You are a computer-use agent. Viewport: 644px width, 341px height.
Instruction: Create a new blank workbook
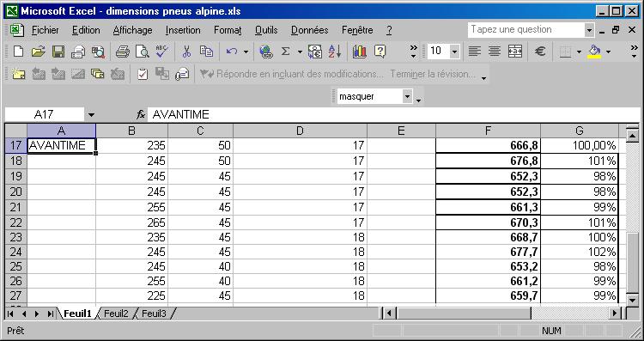pos(18,52)
